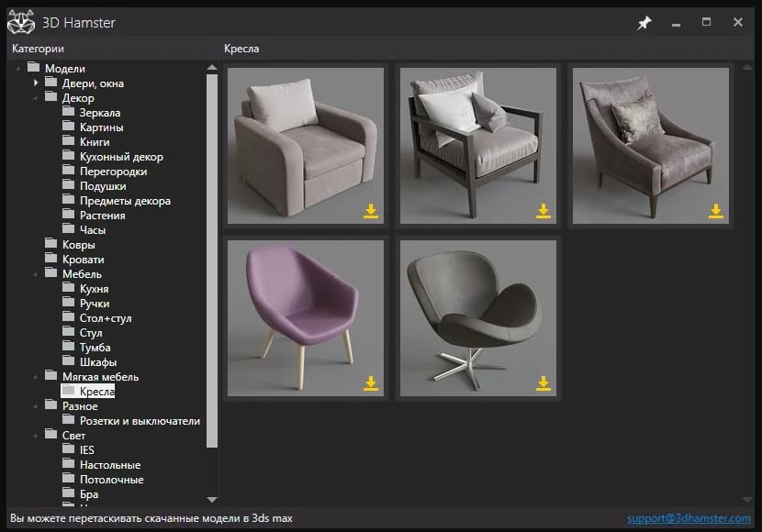Open the Потолочные lights category
This screenshot has height=532, width=762.
111,480
